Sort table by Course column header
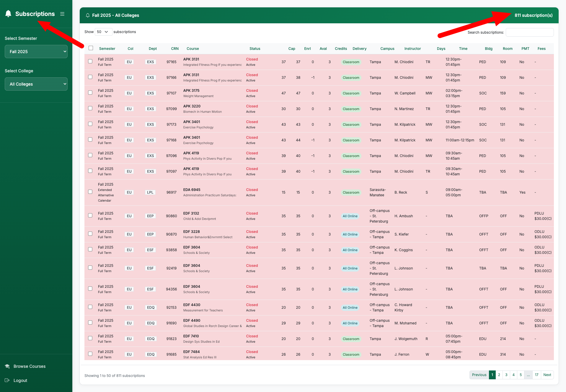Viewport: 566px width, 392px height. [193, 49]
